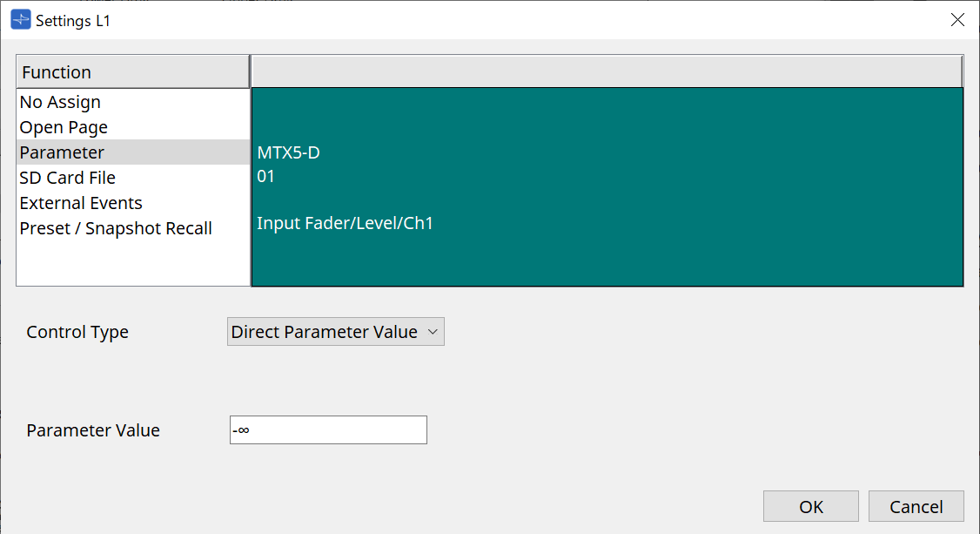Click the empty header above the teal panel
This screenshot has height=534, width=980.
pyautogui.click(x=607, y=71)
